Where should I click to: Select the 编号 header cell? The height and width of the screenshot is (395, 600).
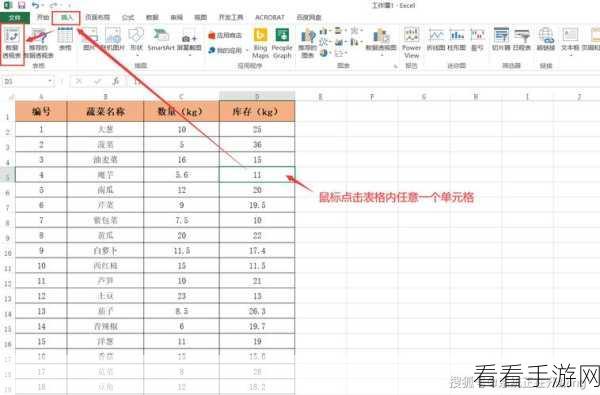(x=41, y=111)
